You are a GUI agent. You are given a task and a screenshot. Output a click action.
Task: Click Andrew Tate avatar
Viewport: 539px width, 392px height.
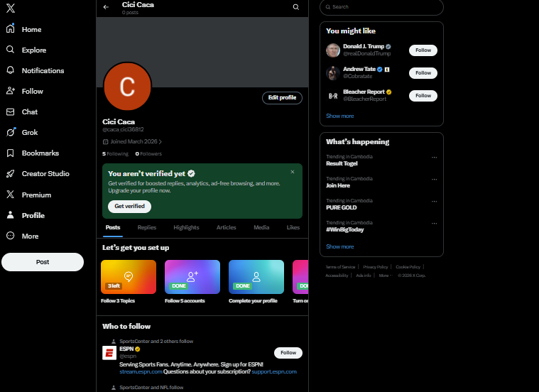tap(333, 73)
